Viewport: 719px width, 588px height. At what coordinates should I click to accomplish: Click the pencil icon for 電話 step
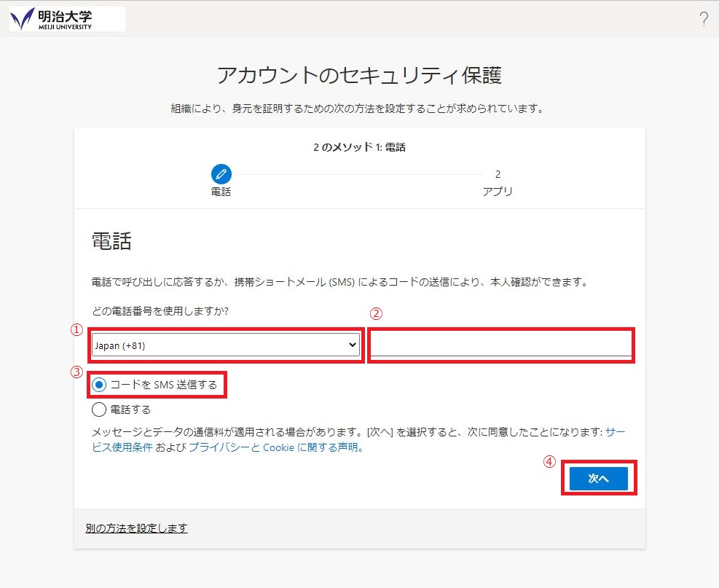pos(221,174)
